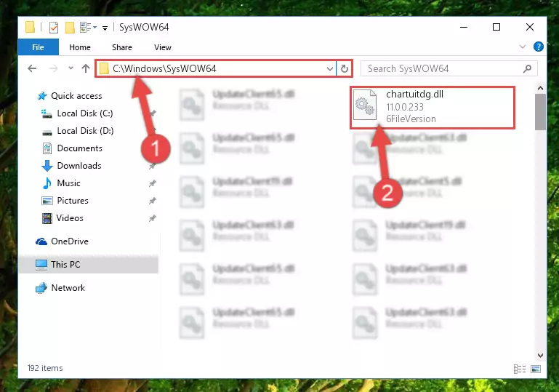Open Videos folder in sidebar
The height and width of the screenshot is (392, 559).
pos(70,218)
